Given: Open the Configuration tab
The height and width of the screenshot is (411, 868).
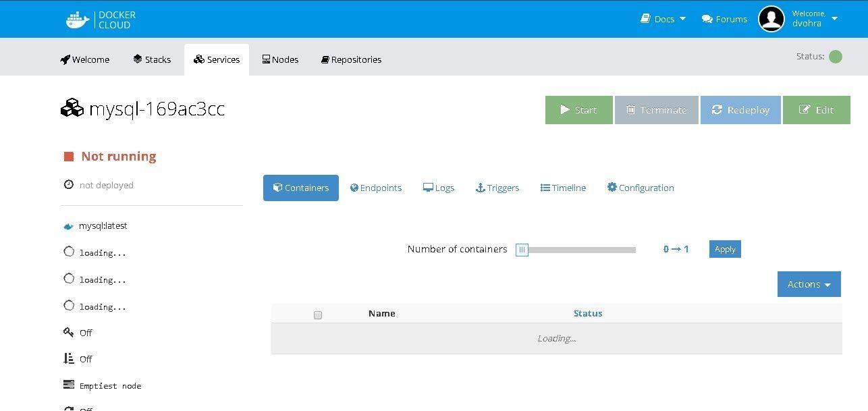Looking at the screenshot, I should 641,188.
